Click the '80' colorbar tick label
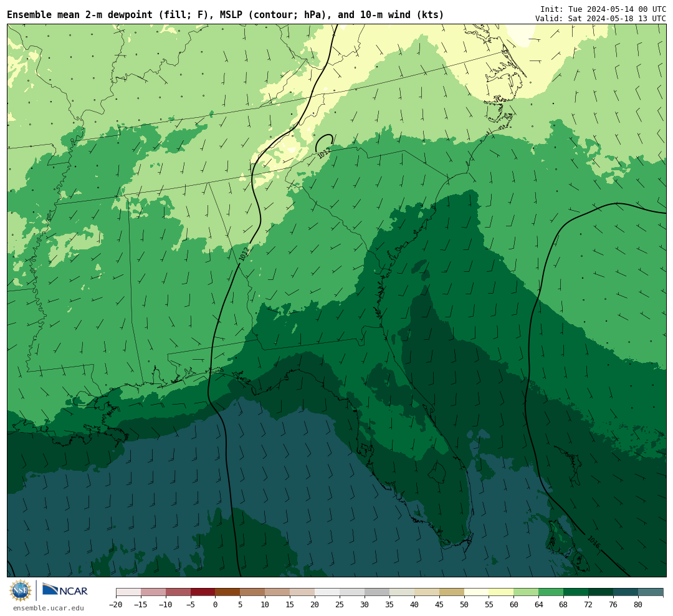The width and height of the screenshot is (673, 616). point(638,605)
